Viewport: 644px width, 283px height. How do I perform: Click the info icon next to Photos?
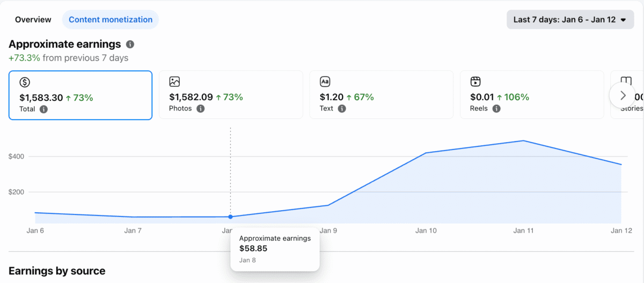[x=200, y=109]
